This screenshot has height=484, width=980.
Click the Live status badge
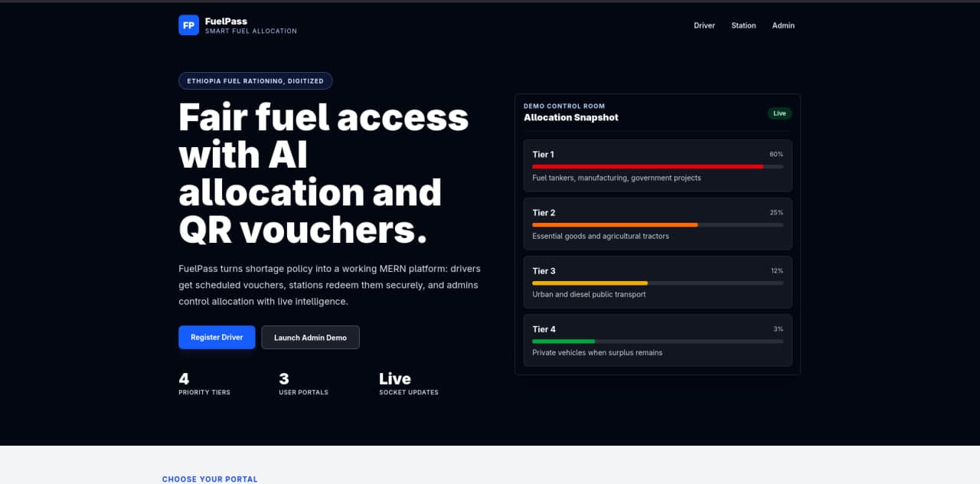[779, 113]
